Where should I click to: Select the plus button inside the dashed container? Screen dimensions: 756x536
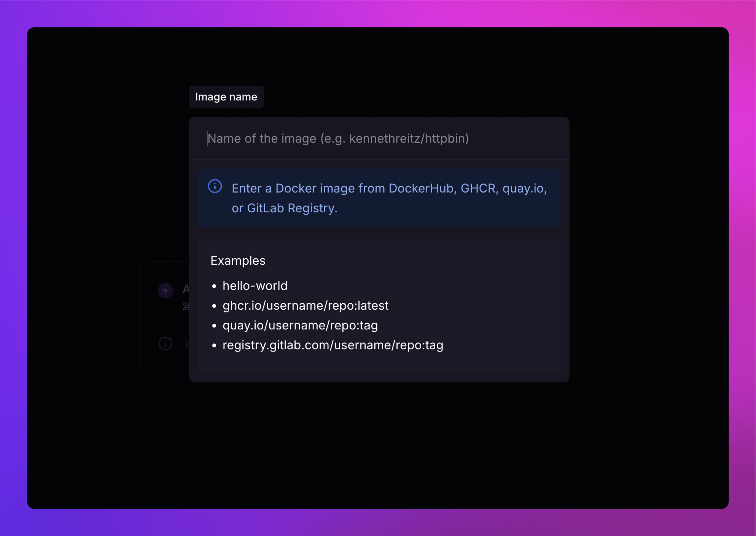coord(165,290)
